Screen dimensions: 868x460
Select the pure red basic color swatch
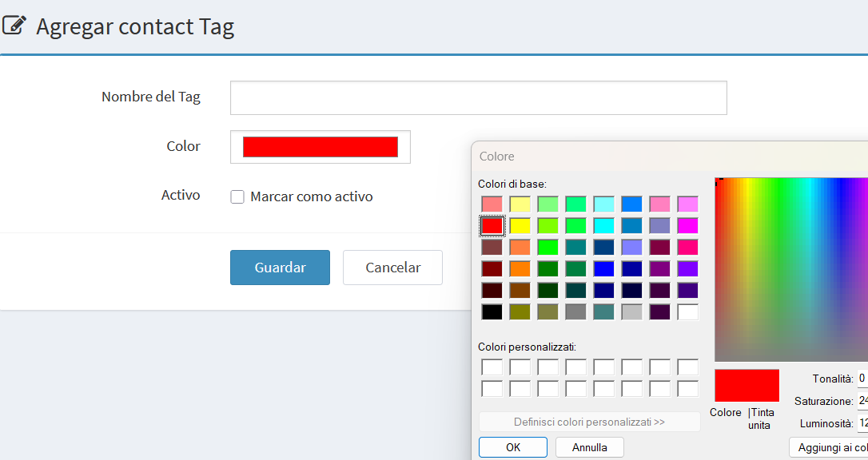[492, 225]
